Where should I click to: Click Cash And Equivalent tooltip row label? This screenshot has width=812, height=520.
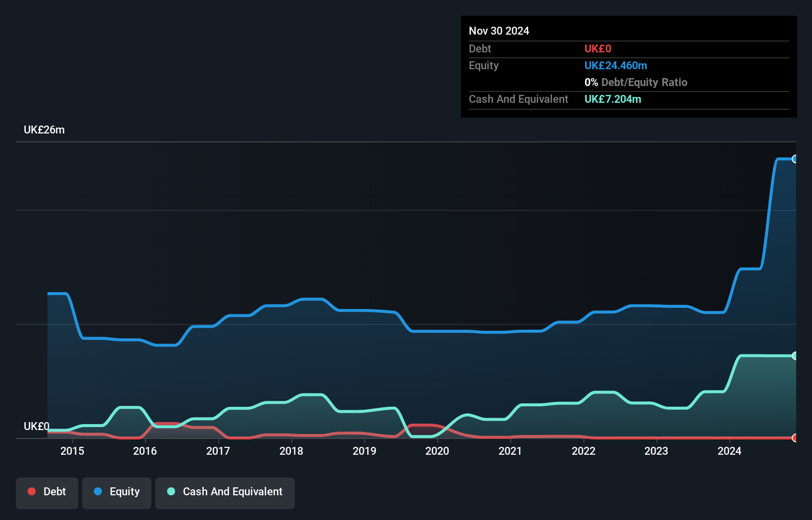[518, 99]
